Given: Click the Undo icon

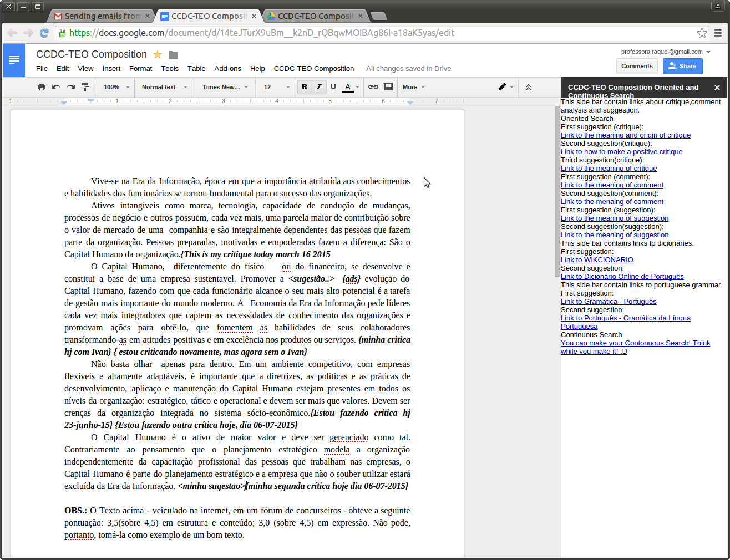Looking at the screenshot, I should tap(56, 87).
